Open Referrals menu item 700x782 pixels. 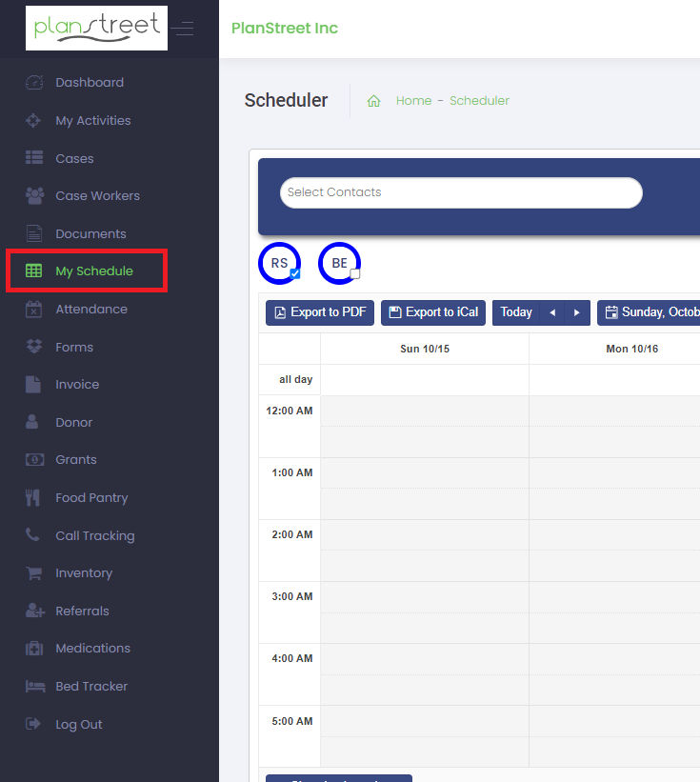[x=82, y=611]
